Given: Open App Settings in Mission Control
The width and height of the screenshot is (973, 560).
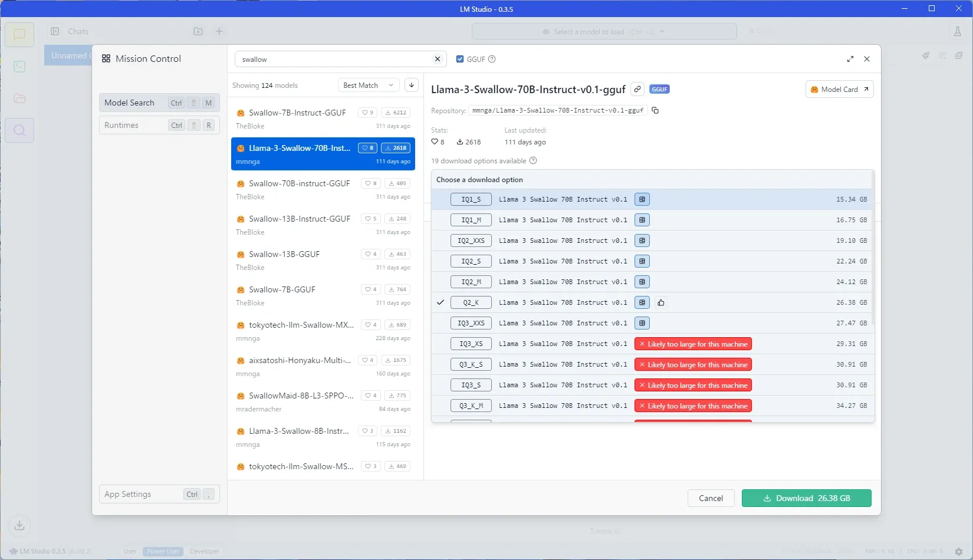Looking at the screenshot, I should click(x=159, y=494).
